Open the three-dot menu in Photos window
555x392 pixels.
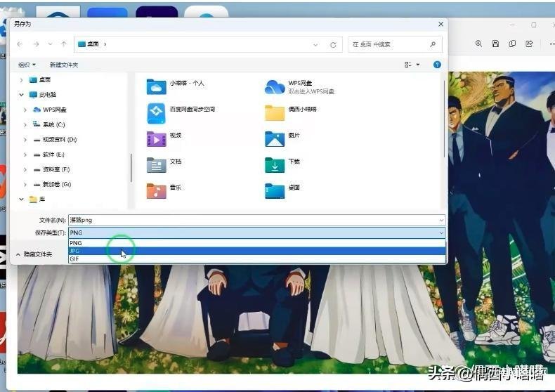point(551,44)
